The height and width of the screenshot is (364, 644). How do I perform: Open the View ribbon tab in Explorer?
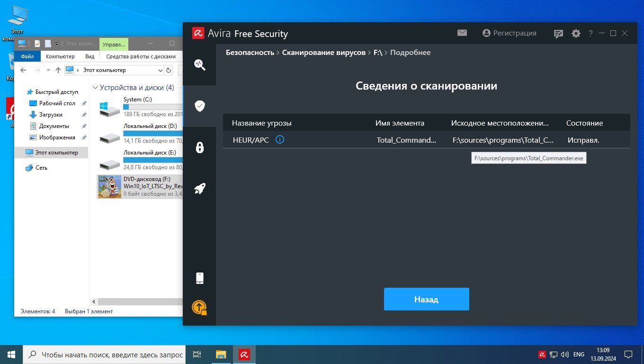(x=90, y=56)
